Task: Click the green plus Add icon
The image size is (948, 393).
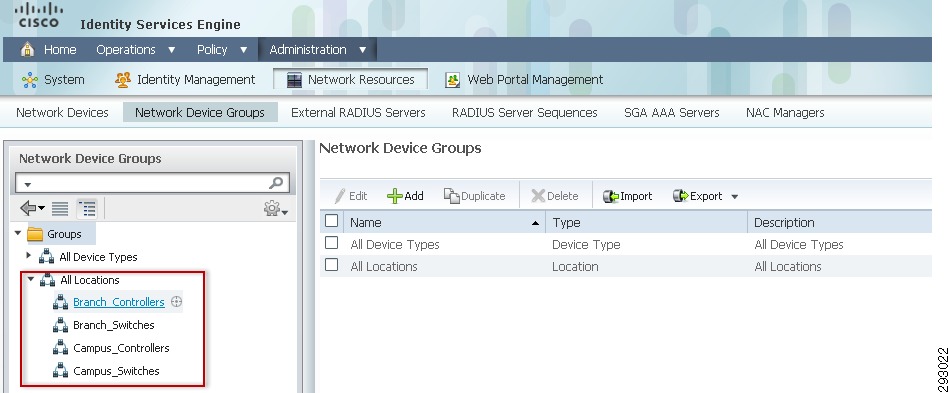Action: click(x=394, y=196)
